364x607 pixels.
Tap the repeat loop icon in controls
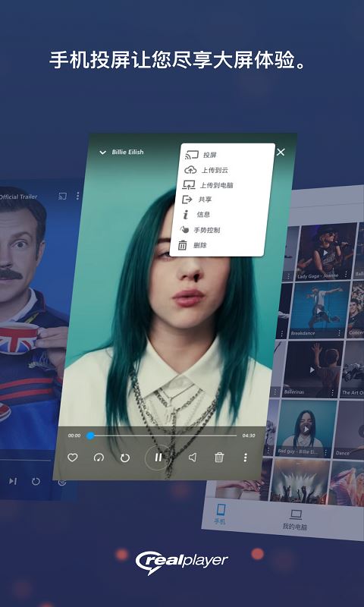124,458
